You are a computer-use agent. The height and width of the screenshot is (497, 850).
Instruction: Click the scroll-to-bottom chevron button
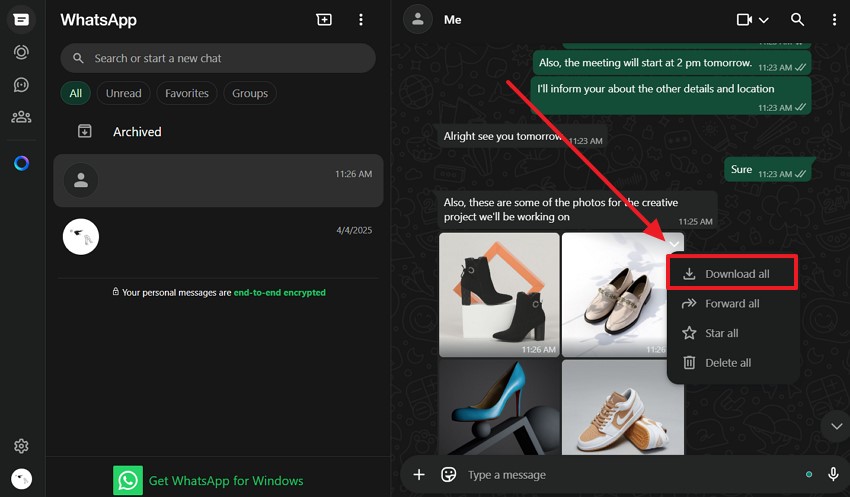(834, 426)
